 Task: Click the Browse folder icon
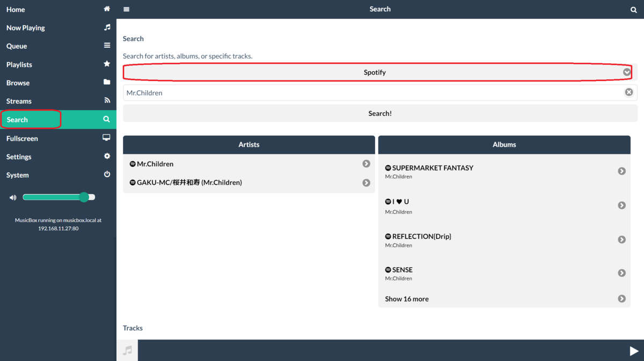pos(107,82)
